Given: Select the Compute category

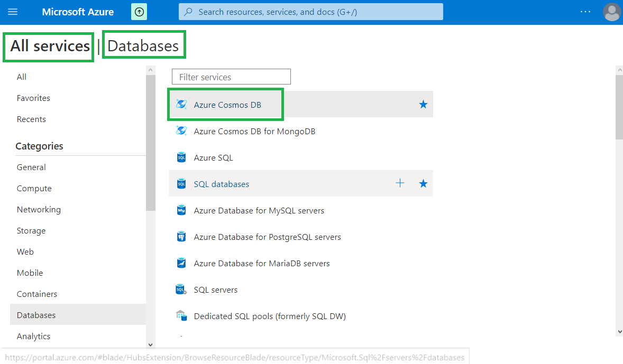Looking at the screenshot, I should (34, 189).
